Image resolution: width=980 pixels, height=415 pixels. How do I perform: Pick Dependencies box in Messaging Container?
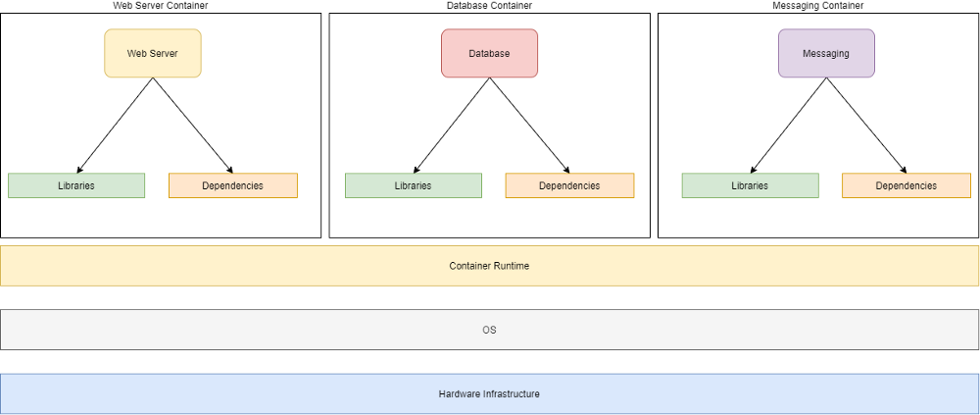(x=906, y=185)
